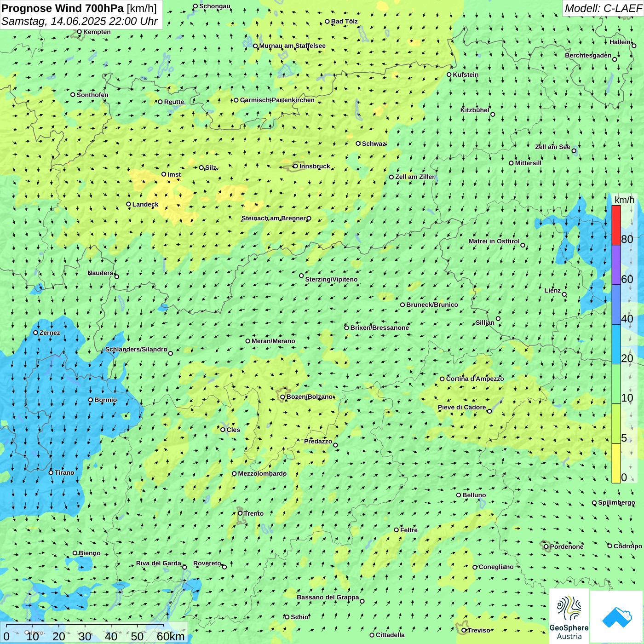This screenshot has width=644, height=644.
Task: Click the "Trento" city label
Action: 254,513
